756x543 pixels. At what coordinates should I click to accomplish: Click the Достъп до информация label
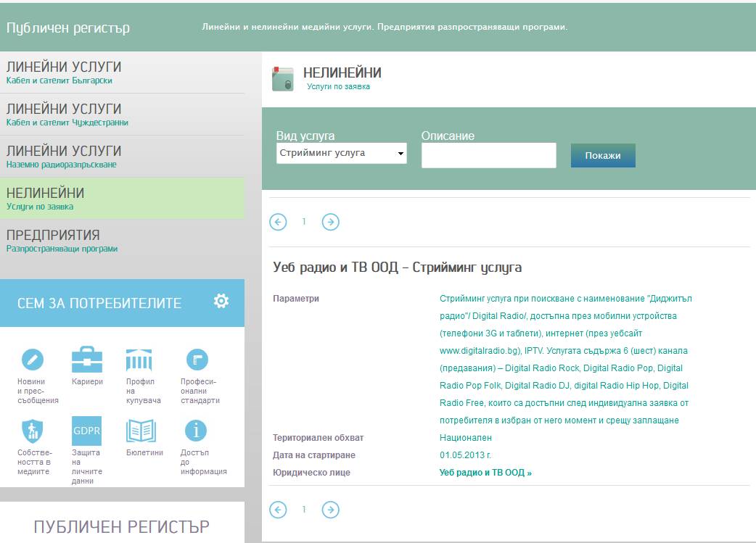point(203,462)
